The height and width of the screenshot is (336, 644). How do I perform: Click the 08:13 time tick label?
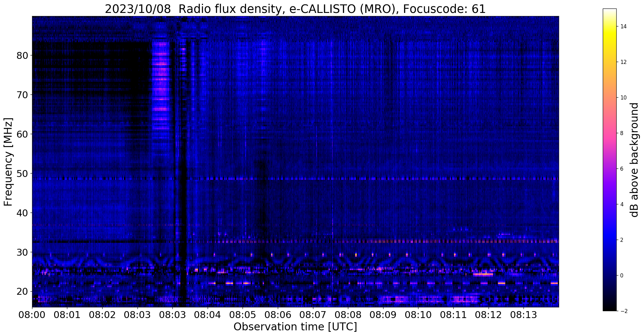523,315
